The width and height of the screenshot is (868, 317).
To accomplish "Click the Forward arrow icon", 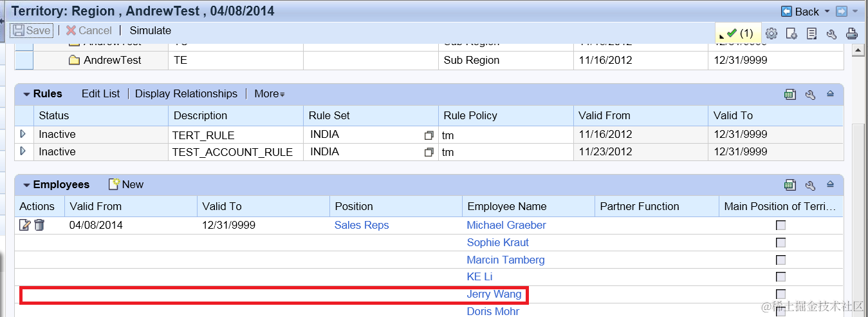I will (841, 12).
